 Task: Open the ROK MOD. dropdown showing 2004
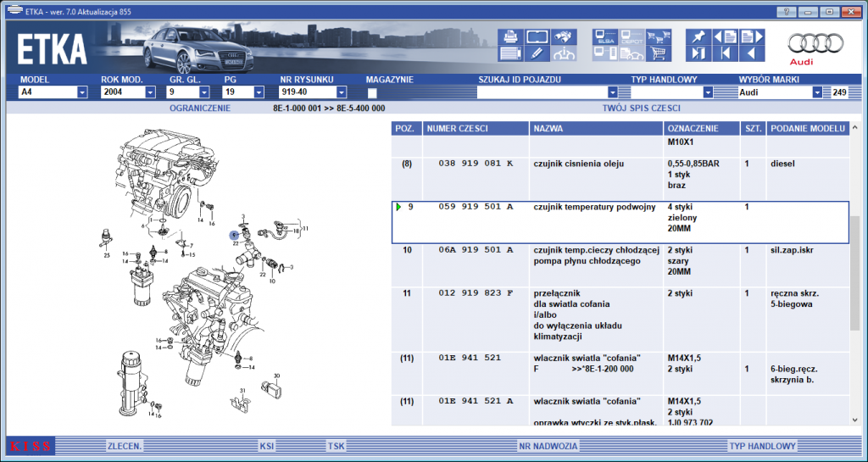pos(151,92)
